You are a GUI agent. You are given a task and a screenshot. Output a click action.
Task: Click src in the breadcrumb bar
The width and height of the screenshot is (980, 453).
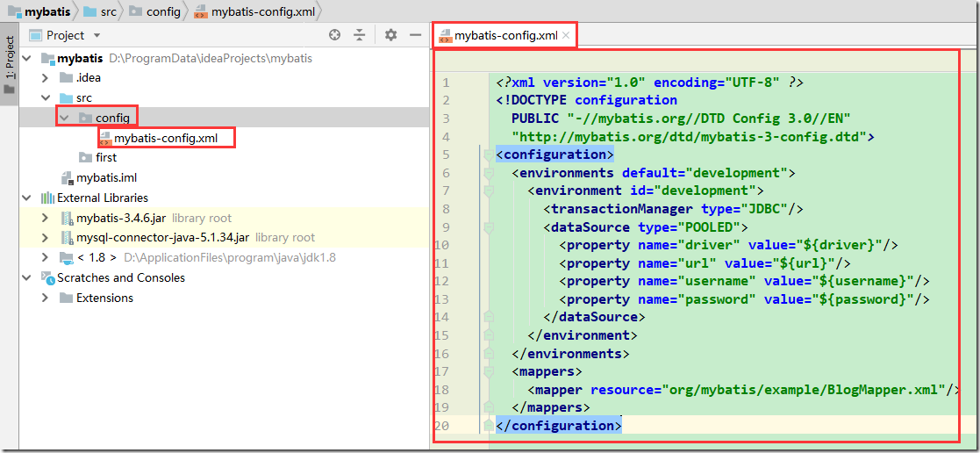[99, 11]
